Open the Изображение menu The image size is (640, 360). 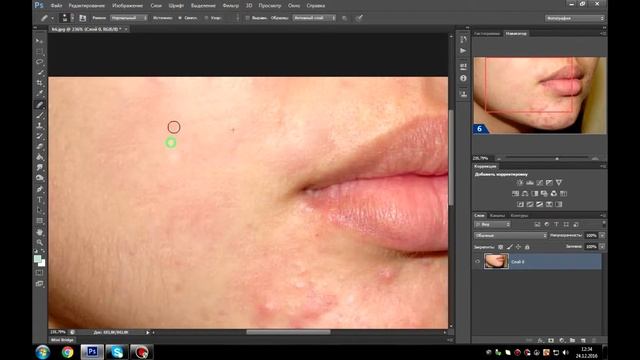pos(128,6)
